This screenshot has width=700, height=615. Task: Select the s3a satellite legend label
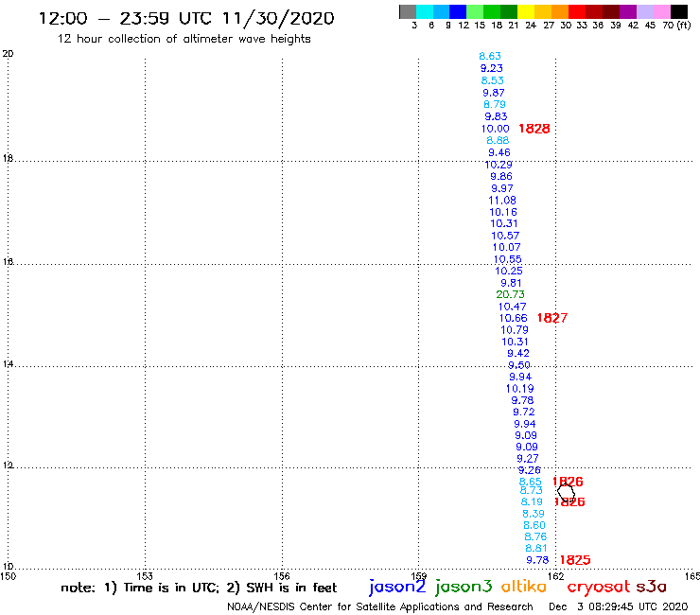652,587
